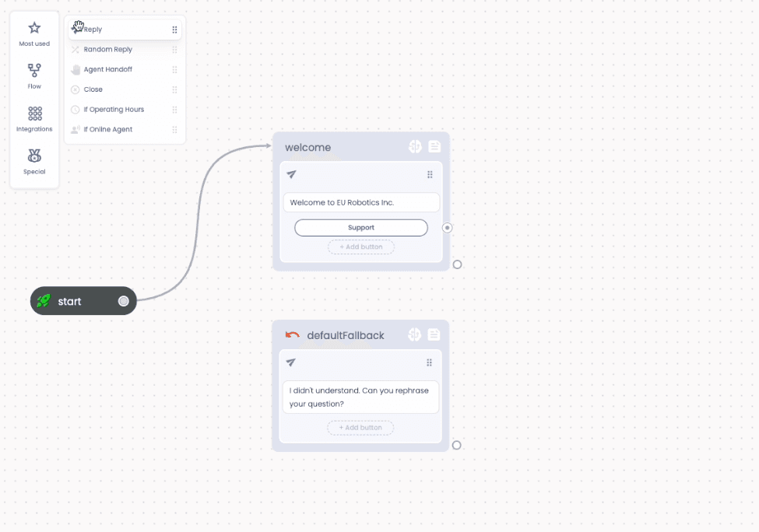
Task: Click the Random Reply shuffle icon
Action: click(75, 49)
